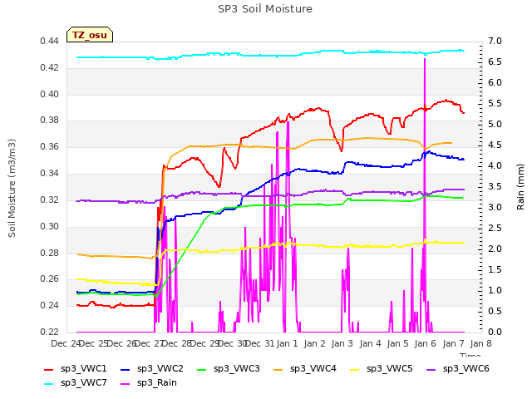The image size is (532, 399).
Task: Select the sp3_VWC3 legend entry
Action: pyautogui.click(x=229, y=368)
